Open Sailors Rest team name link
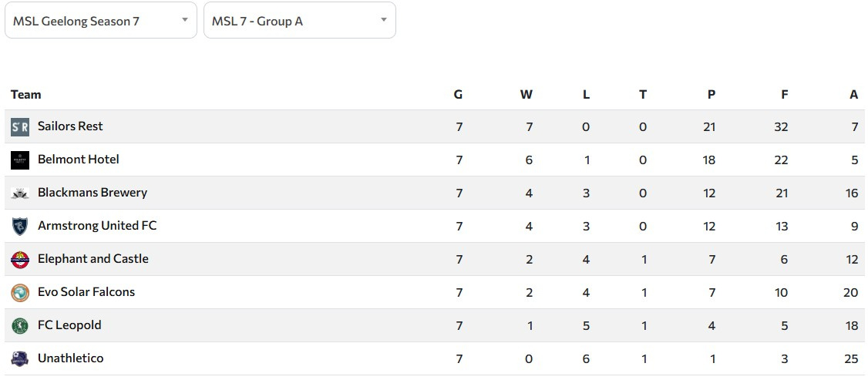 click(70, 126)
